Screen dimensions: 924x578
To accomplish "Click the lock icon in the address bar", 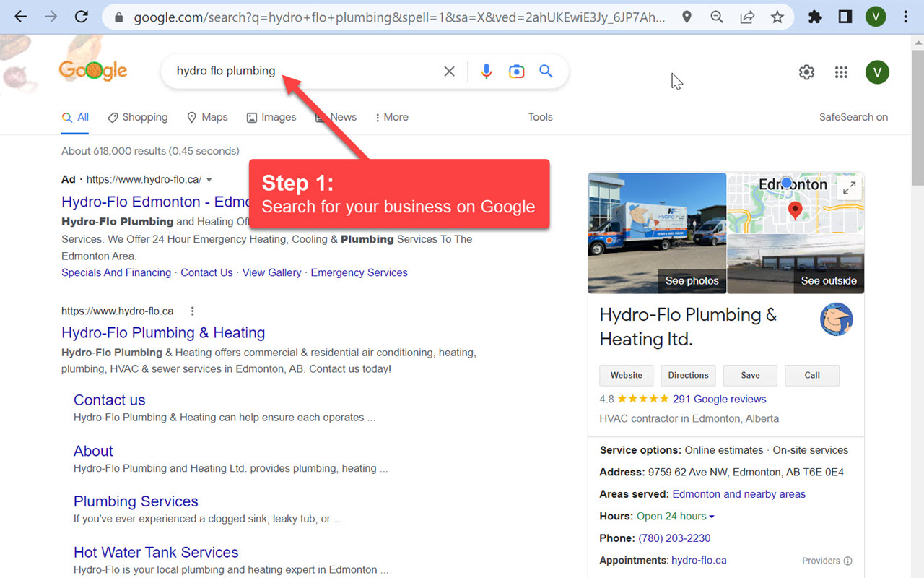I will pyautogui.click(x=118, y=17).
